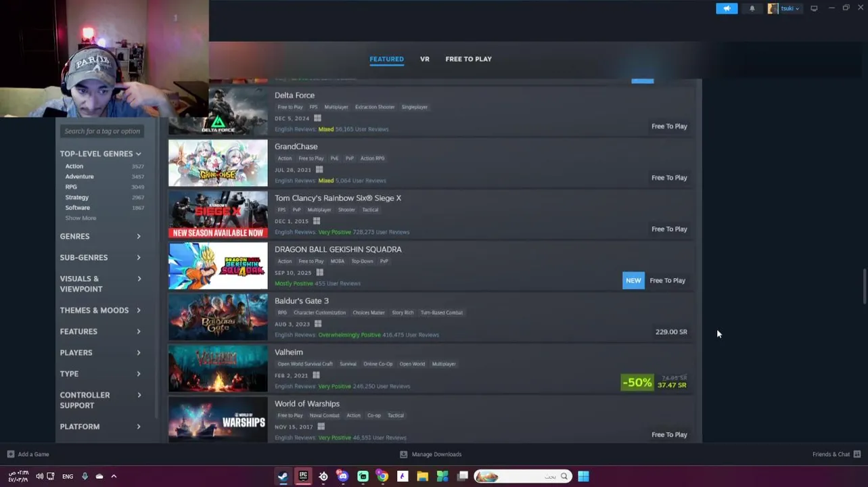Click the taskbar search box
The image size is (868, 487).
click(x=522, y=476)
